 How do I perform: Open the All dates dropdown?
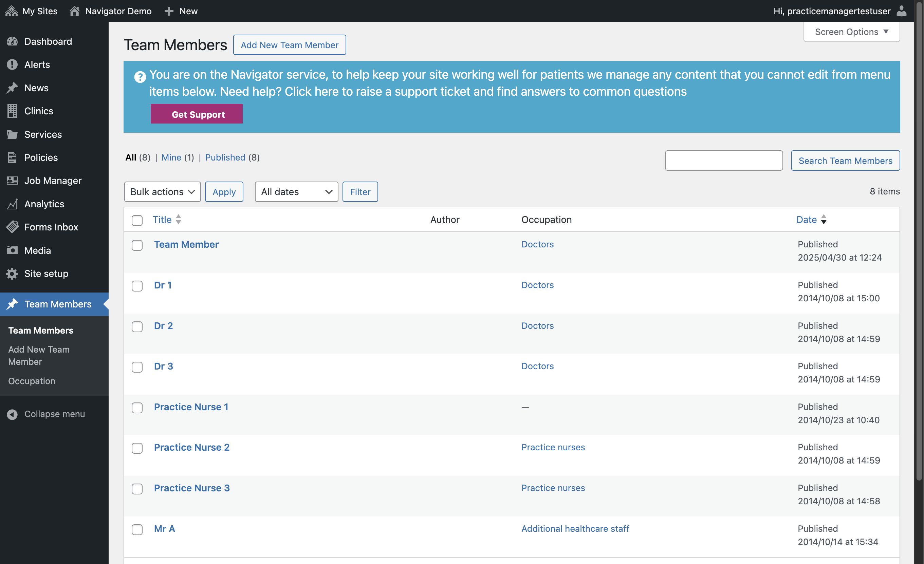pos(296,192)
